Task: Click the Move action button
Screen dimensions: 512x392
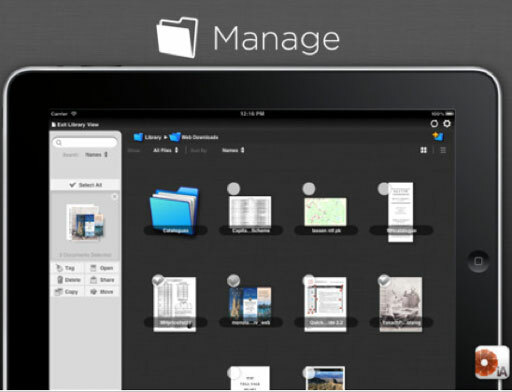Action: pyautogui.click(x=102, y=292)
